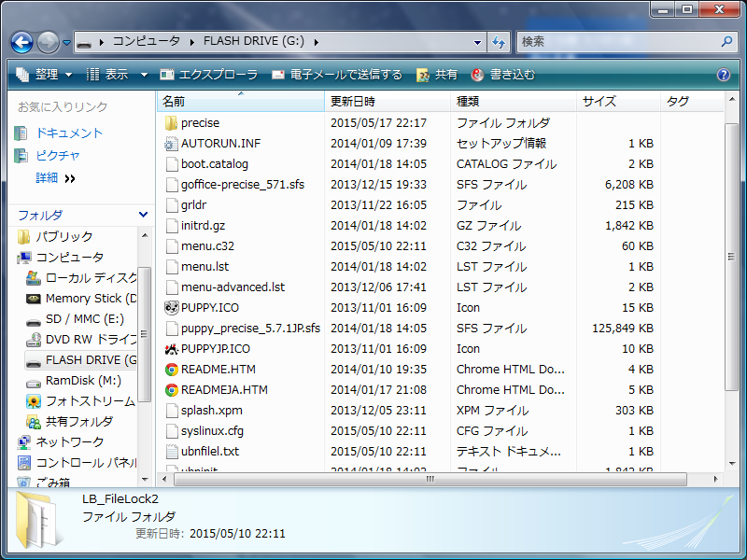Image resolution: width=747 pixels, height=560 pixels.
Task: Select 共有フォルダ in tree
Action: pyautogui.click(x=79, y=422)
